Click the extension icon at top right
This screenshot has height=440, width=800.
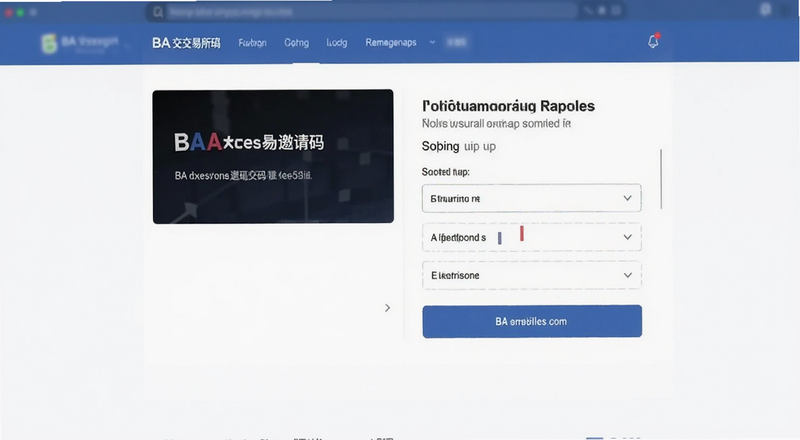[x=765, y=10]
